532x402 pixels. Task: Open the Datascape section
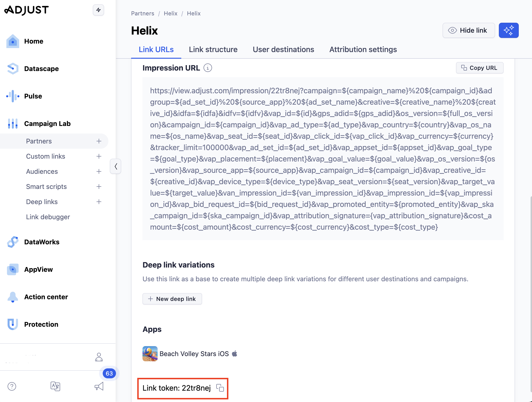pos(41,69)
